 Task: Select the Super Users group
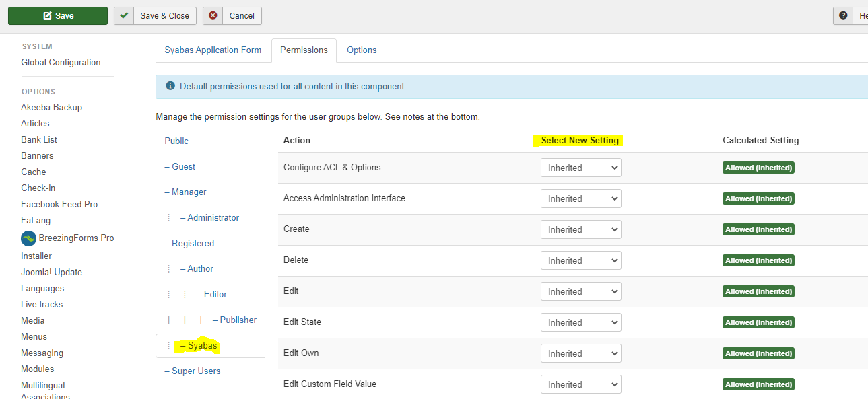[x=192, y=371]
